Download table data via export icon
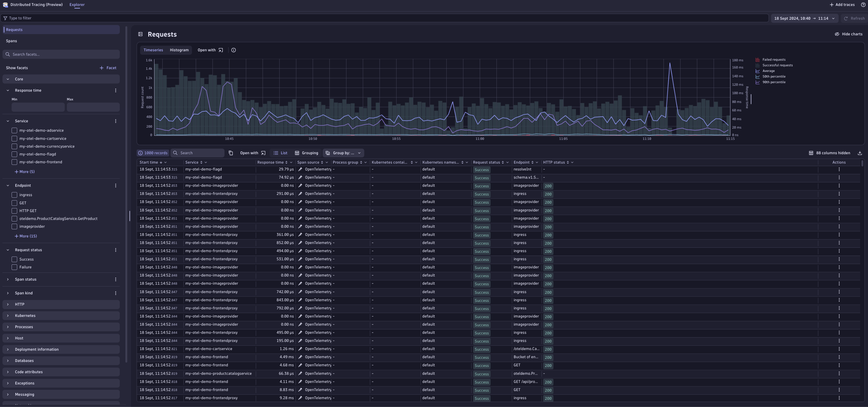This screenshot has height=407, width=868. [860, 153]
